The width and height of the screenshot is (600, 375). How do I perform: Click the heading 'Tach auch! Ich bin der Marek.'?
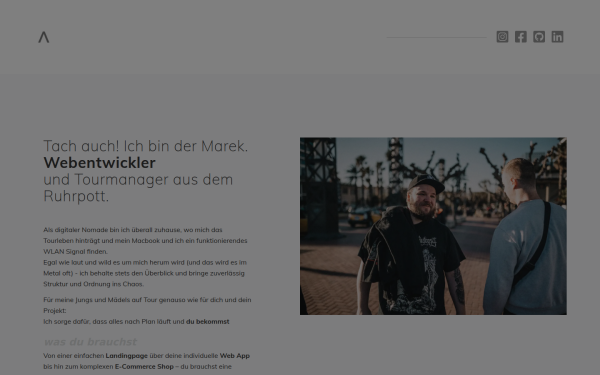pyautogui.click(x=146, y=146)
